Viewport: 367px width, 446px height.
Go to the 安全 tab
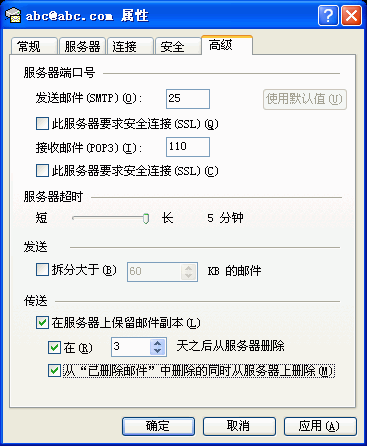pos(178,46)
